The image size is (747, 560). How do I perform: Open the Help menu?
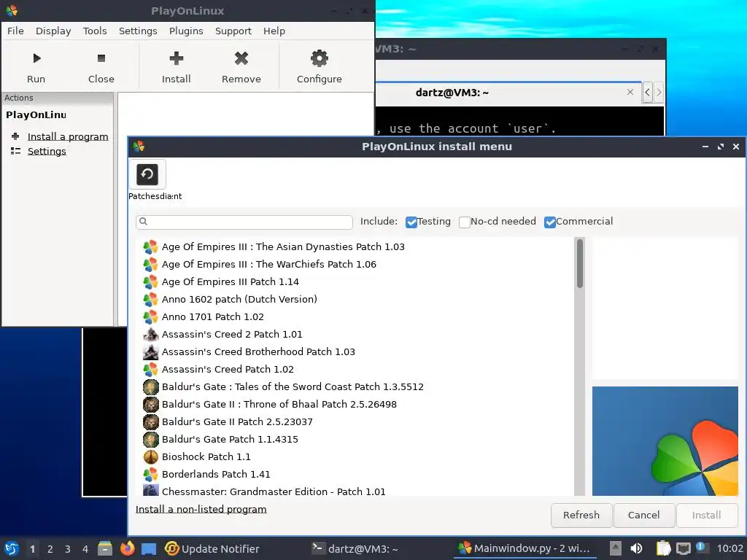point(274,31)
